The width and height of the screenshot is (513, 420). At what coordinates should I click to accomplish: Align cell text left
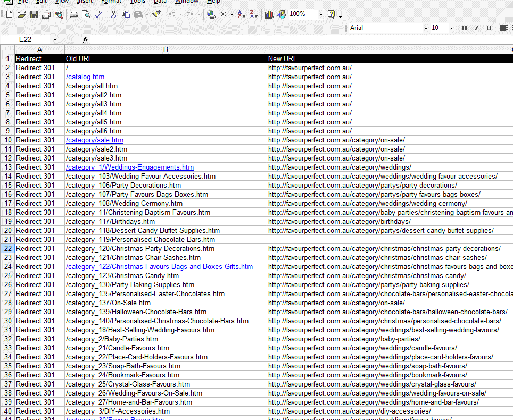click(x=504, y=28)
